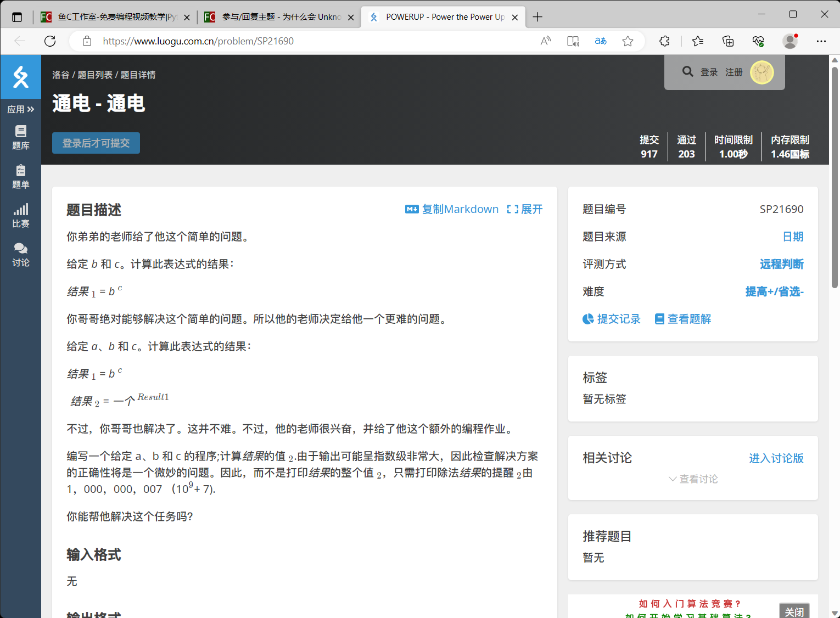Image resolution: width=840 pixels, height=618 pixels.
Task: Click the Read aloud icon
Action: click(x=546, y=41)
